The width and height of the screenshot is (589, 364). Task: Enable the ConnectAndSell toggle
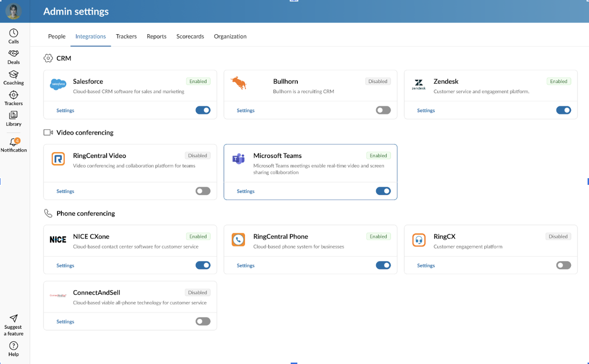203,322
